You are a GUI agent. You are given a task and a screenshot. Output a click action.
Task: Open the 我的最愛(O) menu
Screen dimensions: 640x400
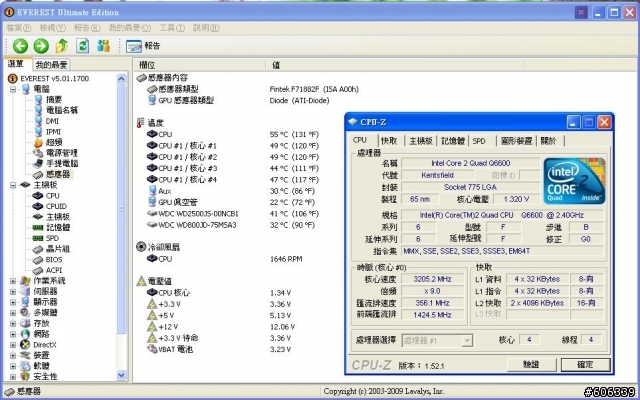[x=129, y=28]
